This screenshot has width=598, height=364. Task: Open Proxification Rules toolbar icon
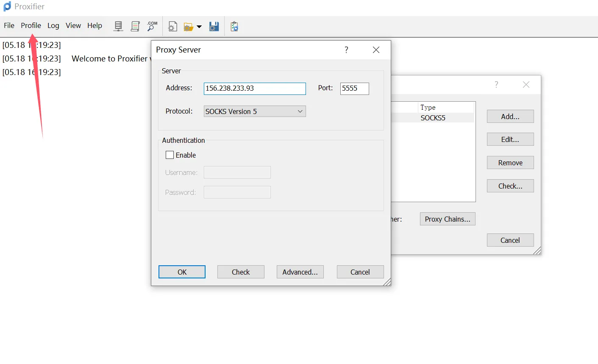coord(135,26)
